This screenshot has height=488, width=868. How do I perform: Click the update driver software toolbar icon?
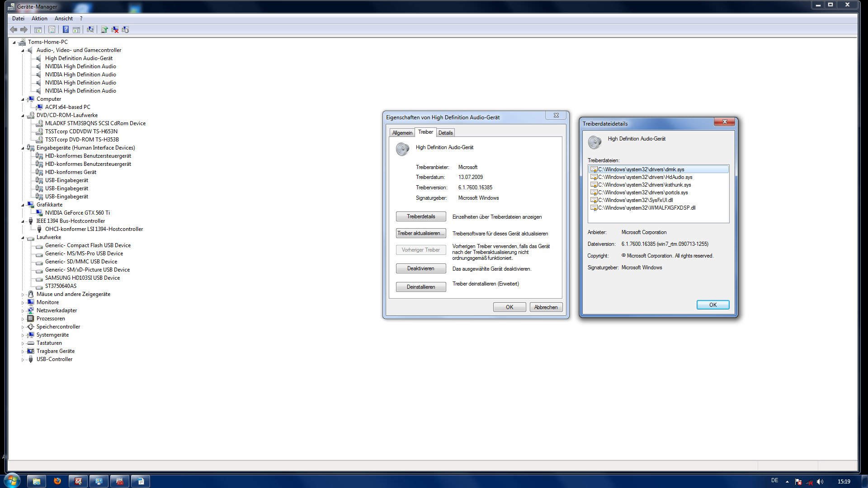point(104,29)
